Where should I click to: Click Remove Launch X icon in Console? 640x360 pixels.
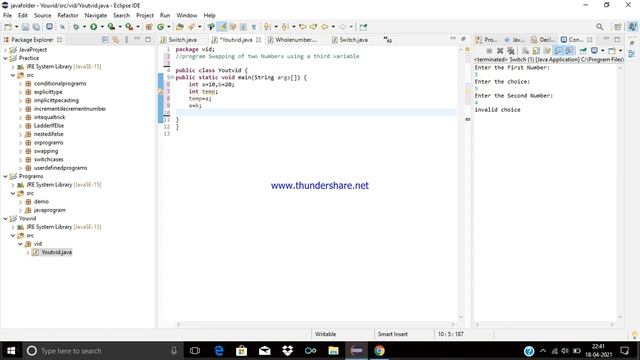pyautogui.click(x=500, y=51)
